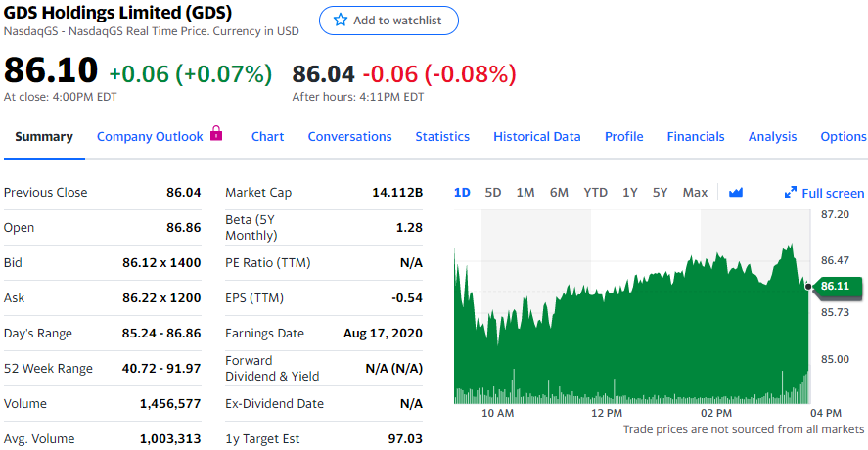Open the Historical Data tab

[x=536, y=137]
